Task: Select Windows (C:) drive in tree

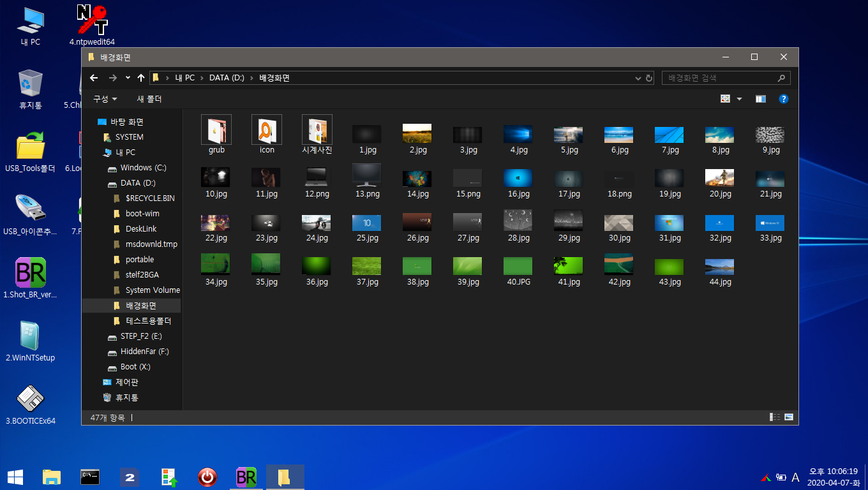Action: [x=137, y=168]
